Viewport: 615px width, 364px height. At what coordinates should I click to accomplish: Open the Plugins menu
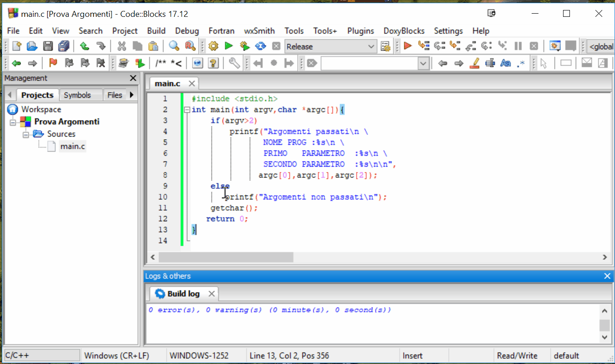(361, 31)
